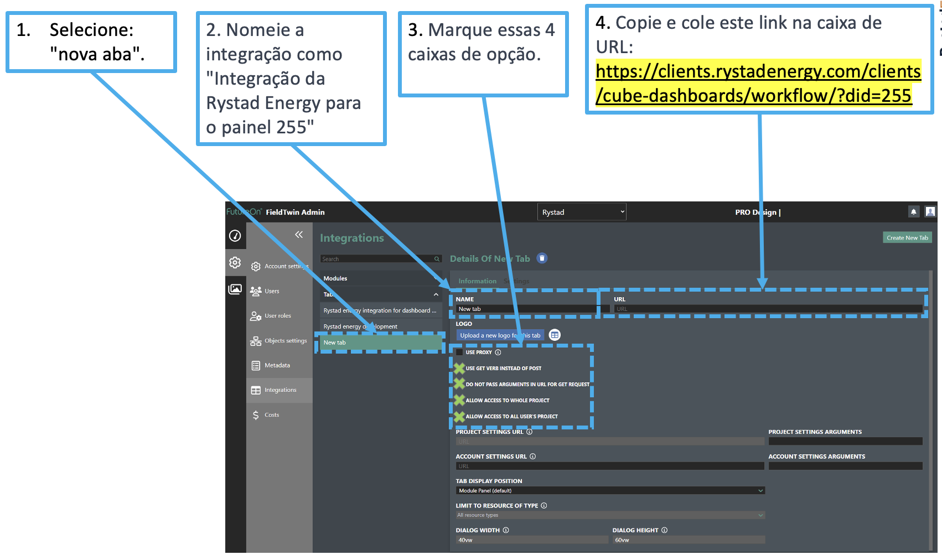Open the Rystad account dropdown

pyautogui.click(x=582, y=212)
